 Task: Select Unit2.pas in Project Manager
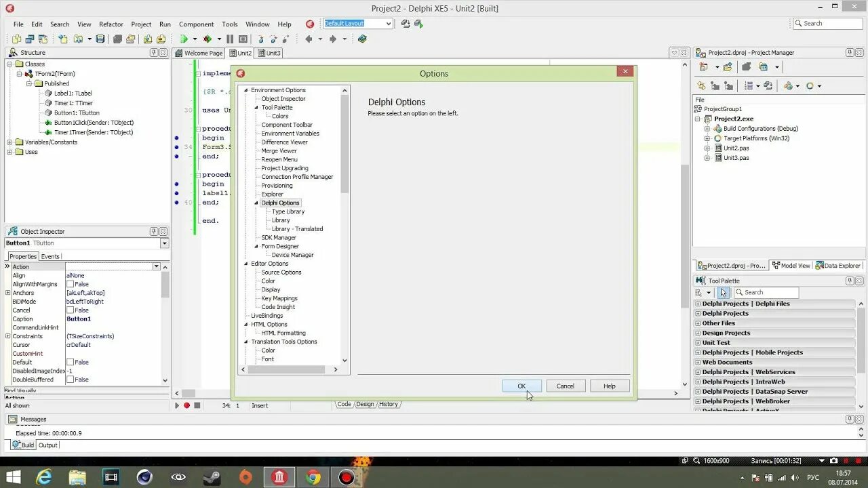click(735, 148)
